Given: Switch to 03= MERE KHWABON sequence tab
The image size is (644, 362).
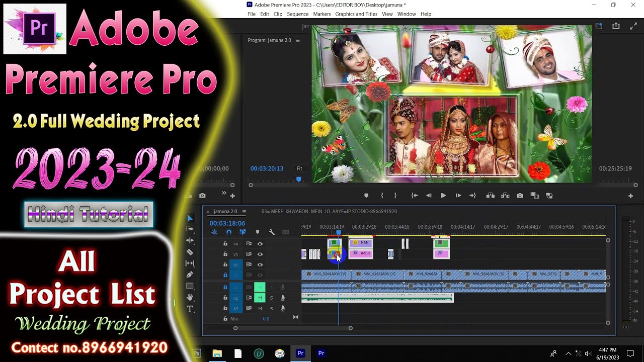Looking at the screenshot, I should (329, 212).
